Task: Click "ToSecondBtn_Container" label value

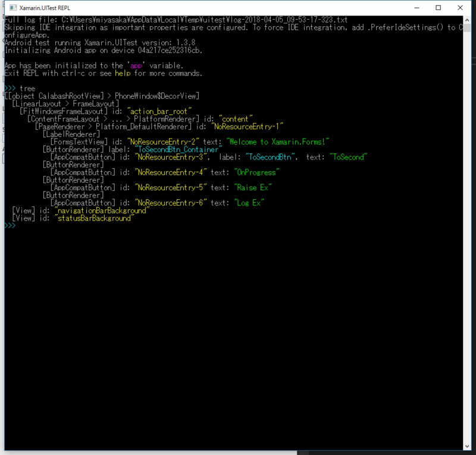Action: pyautogui.click(x=178, y=150)
